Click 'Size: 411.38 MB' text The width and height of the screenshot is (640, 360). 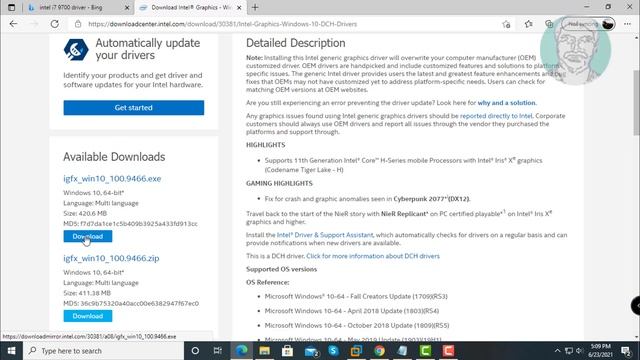[87, 293]
